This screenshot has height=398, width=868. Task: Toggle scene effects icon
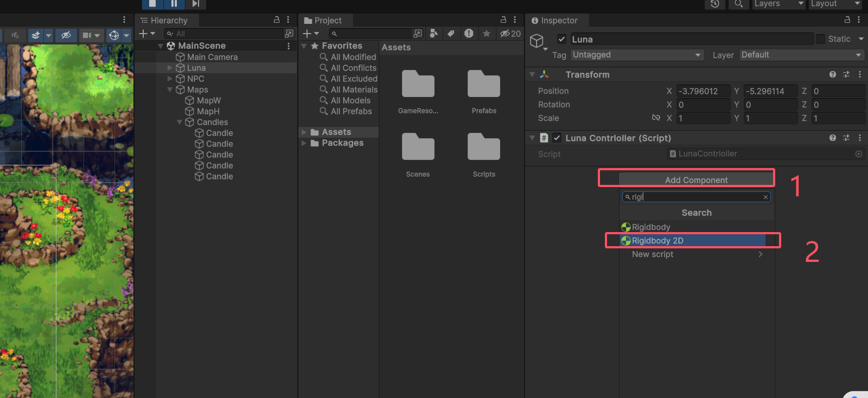[35, 35]
